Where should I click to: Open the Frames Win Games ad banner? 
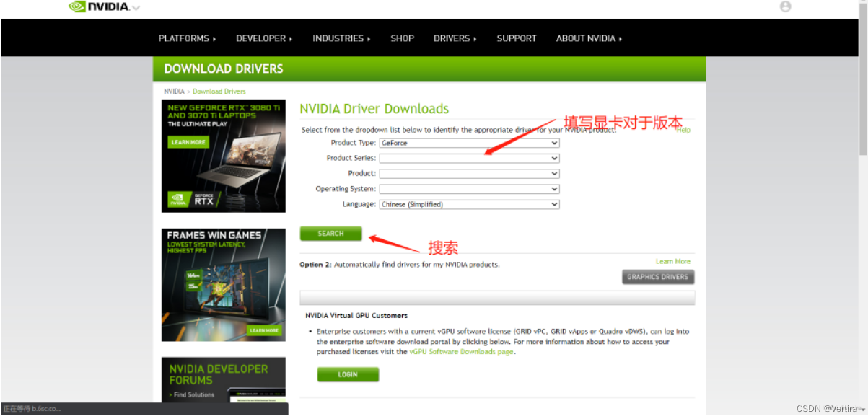[x=224, y=285]
